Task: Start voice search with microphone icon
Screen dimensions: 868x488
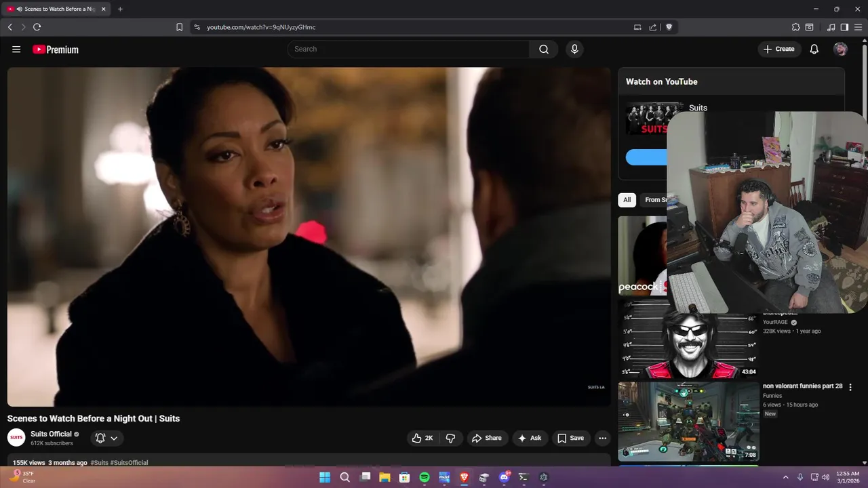Action: click(574, 49)
